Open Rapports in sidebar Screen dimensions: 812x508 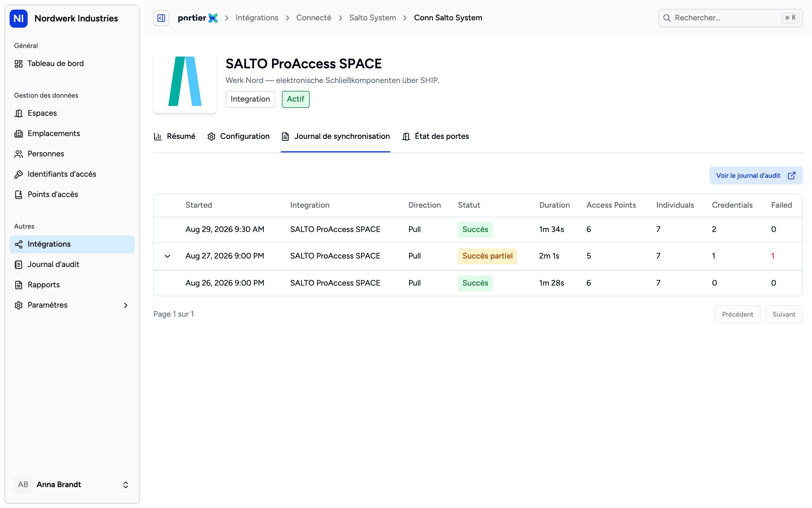[x=72, y=285]
